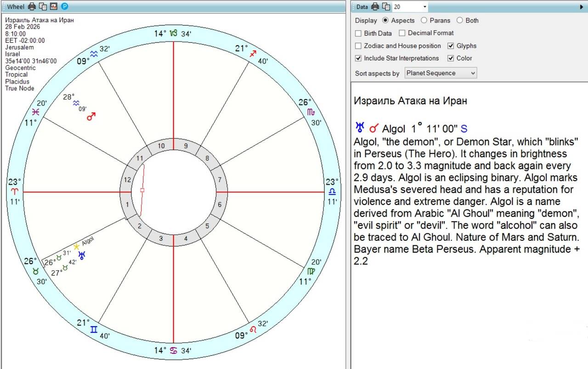Copy the wheel chart using the copy icon
Viewport: 588px width, 369px height.
pyautogui.click(x=43, y=6)
